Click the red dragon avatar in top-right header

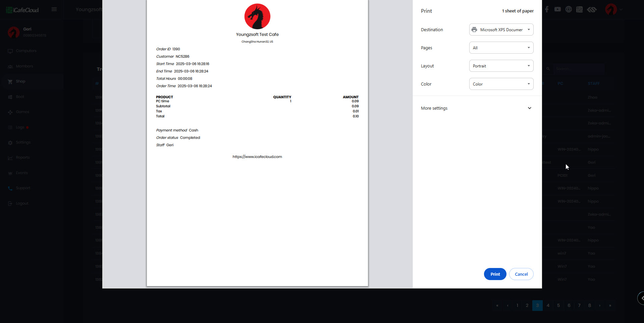coord(611,9)
